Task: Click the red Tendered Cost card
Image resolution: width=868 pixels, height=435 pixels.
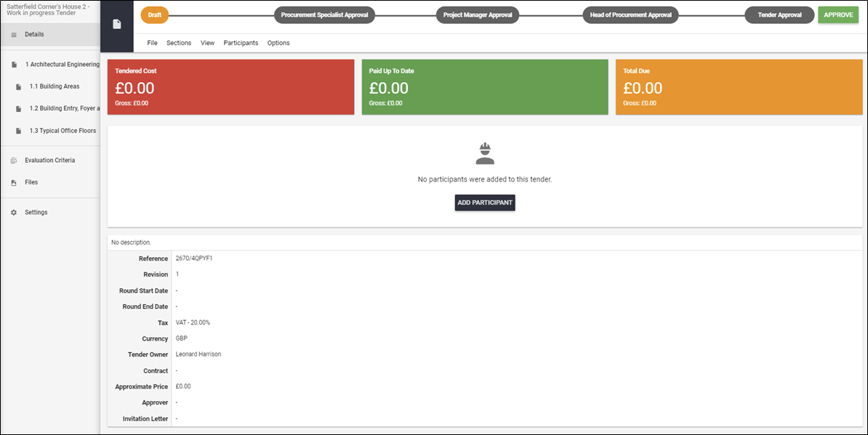Action: click(x=231, y=86)
